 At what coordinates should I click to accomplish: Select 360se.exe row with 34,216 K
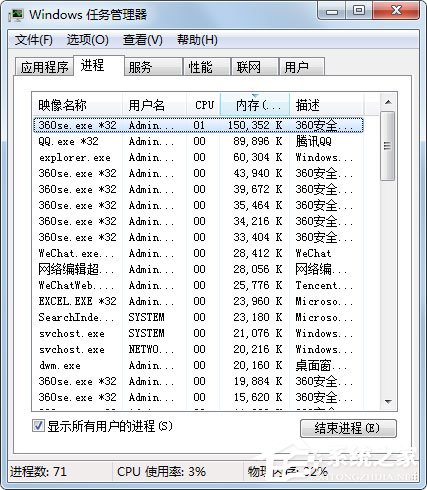198,221
